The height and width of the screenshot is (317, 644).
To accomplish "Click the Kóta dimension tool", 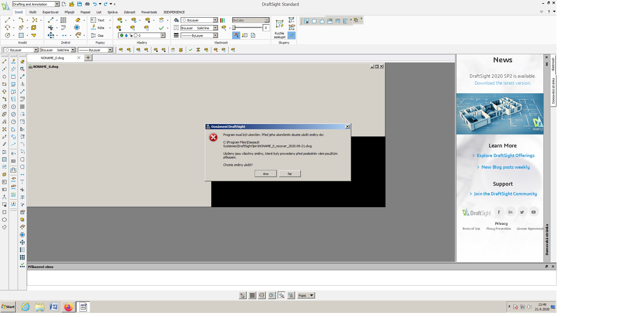I will point(98,28).
